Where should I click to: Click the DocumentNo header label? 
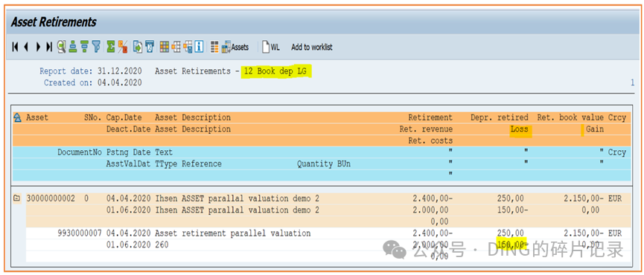pyautogui.click(x=80, y=152)
